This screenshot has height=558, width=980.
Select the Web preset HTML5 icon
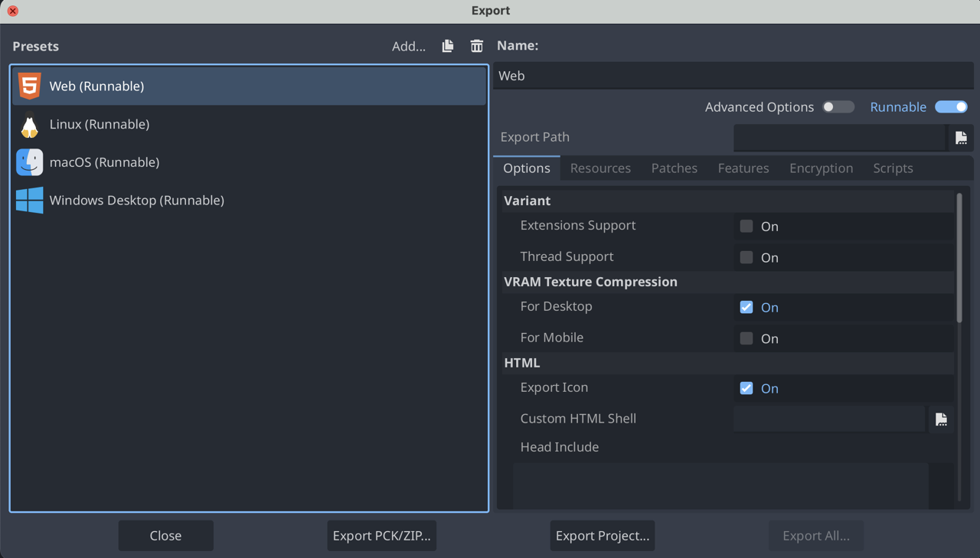29,86
